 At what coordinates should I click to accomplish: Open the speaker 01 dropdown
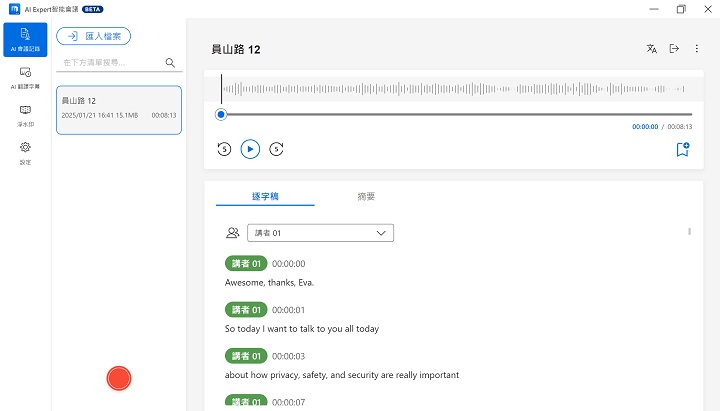tap(320, 233)
